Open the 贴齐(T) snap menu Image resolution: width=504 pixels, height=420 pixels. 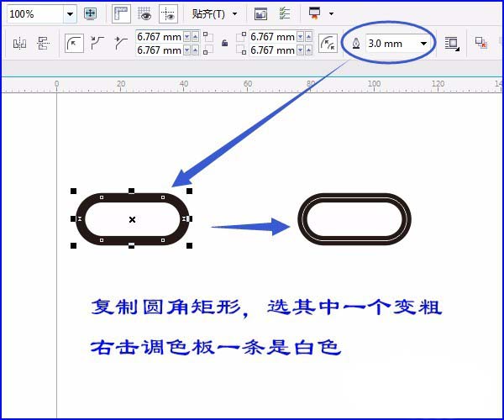coord(215,13)
